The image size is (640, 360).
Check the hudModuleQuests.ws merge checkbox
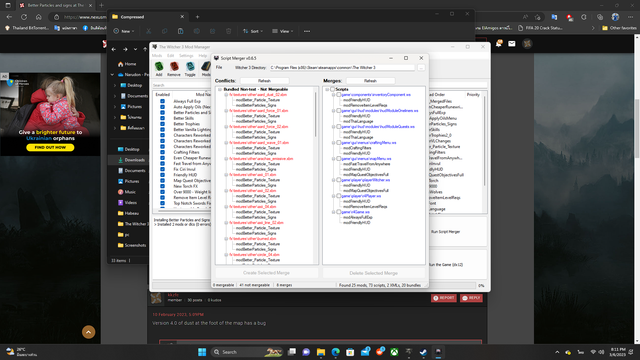pyautogui.click(x=338, y=127)
